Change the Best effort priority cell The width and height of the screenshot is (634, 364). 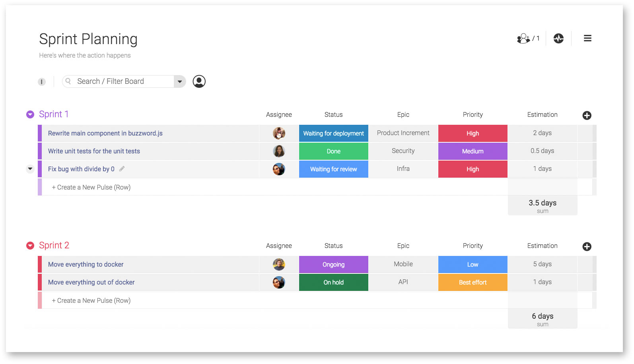tap(473, 283)
